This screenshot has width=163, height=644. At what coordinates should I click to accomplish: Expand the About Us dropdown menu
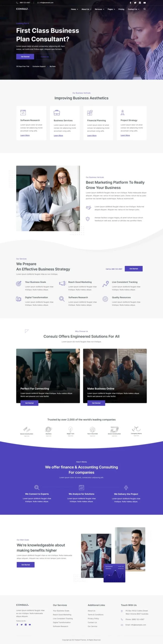(x=86, y=9)
